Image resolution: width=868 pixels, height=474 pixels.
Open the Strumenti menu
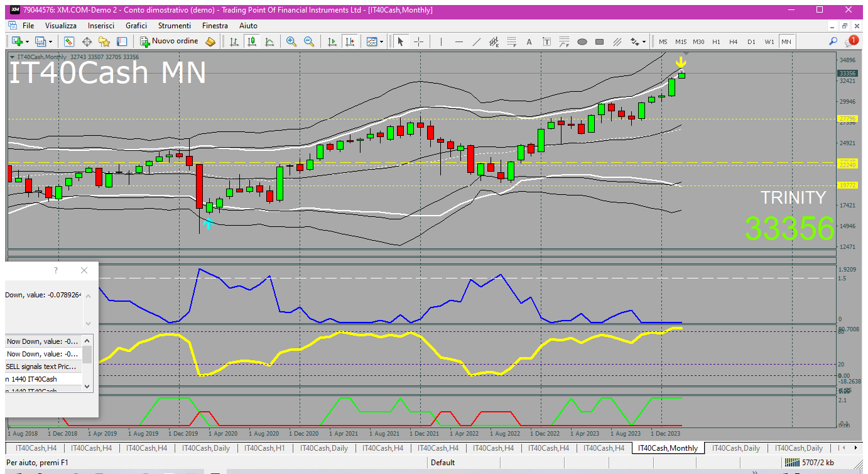175,26
